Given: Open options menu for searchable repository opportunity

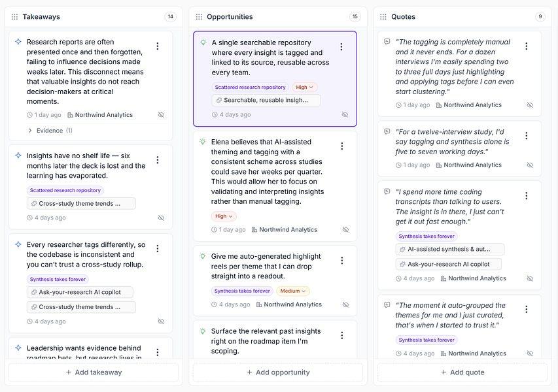Looking at the screenshot, I should (x=341, y=47).
